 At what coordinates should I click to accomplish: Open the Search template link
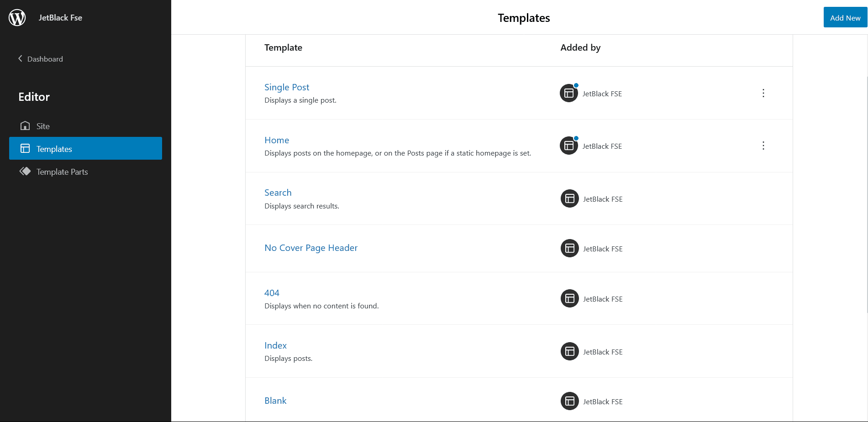(278, 193)
